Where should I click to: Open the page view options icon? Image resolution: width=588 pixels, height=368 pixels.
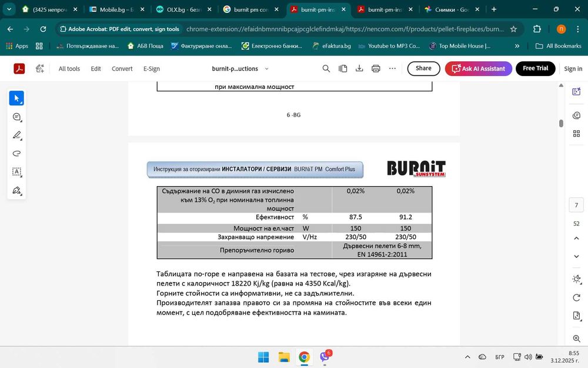click(343, 68)
